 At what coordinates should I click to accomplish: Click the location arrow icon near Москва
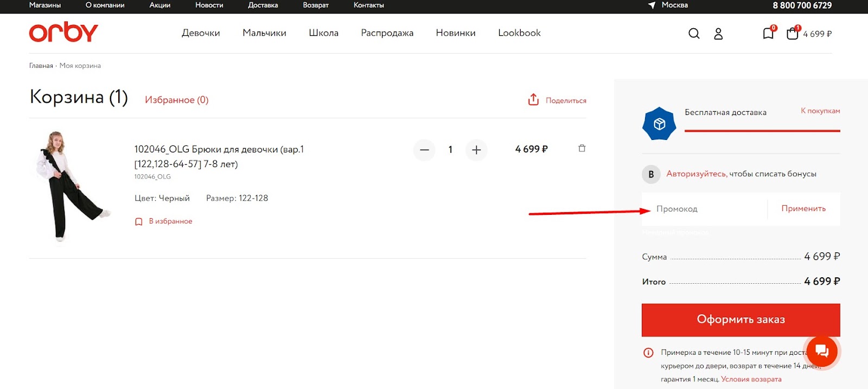(652, 5)
